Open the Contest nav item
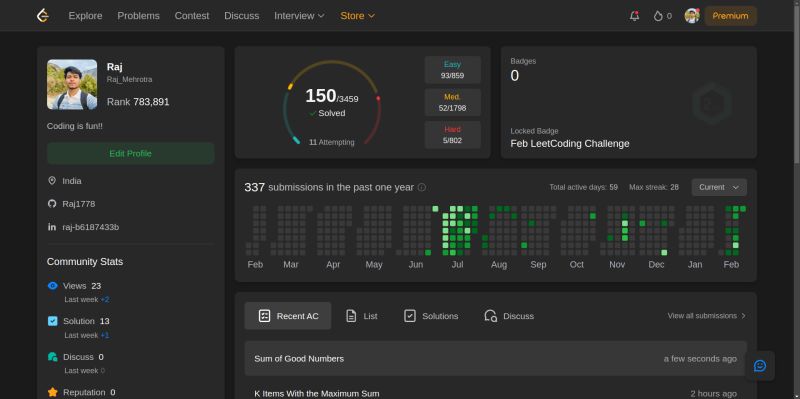The image size is (800, 399). tap(192, 16)
